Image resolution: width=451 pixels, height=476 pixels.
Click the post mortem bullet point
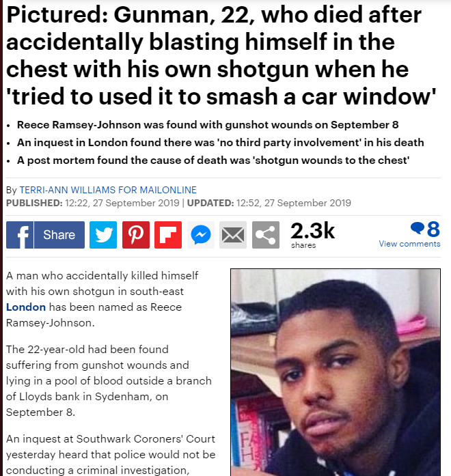click(213, 160)
